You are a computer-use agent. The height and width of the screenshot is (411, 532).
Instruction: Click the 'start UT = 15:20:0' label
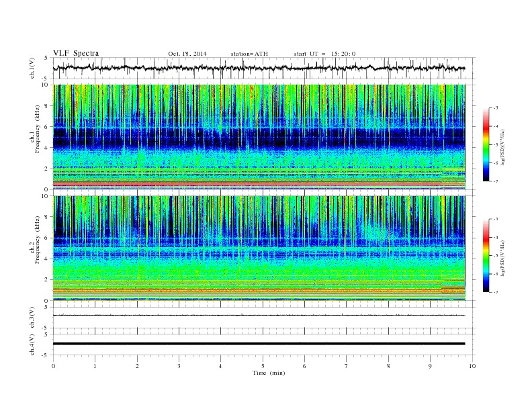pos(324,54)
